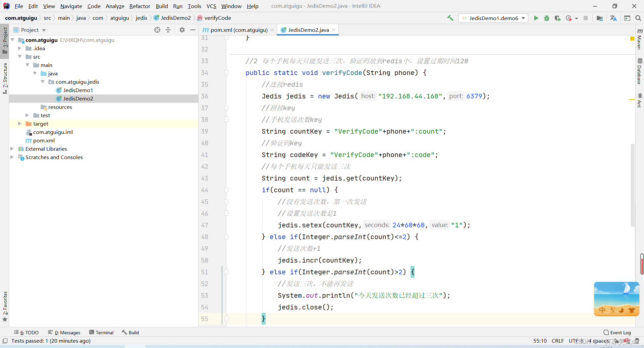This screenshot has width=644, height=348.
Task: Run with coverage shield icon
Action: (557, 18)
